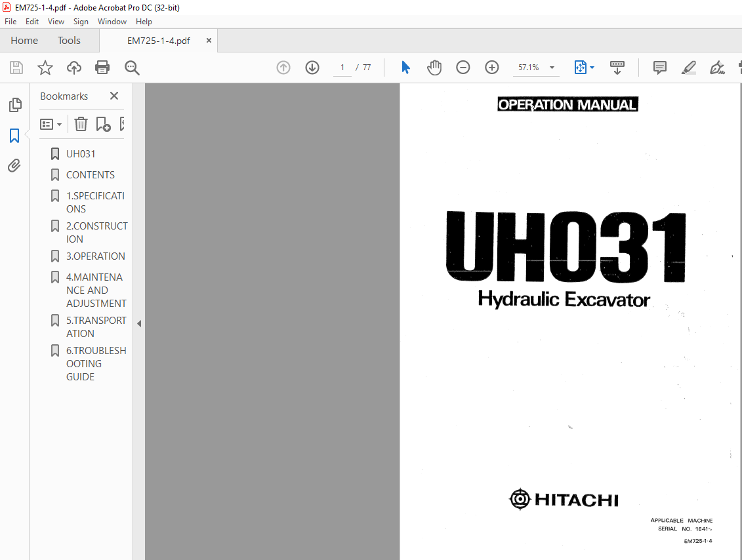Jump to 5.TRANSPORTATION bookmark

click(96, 327)
